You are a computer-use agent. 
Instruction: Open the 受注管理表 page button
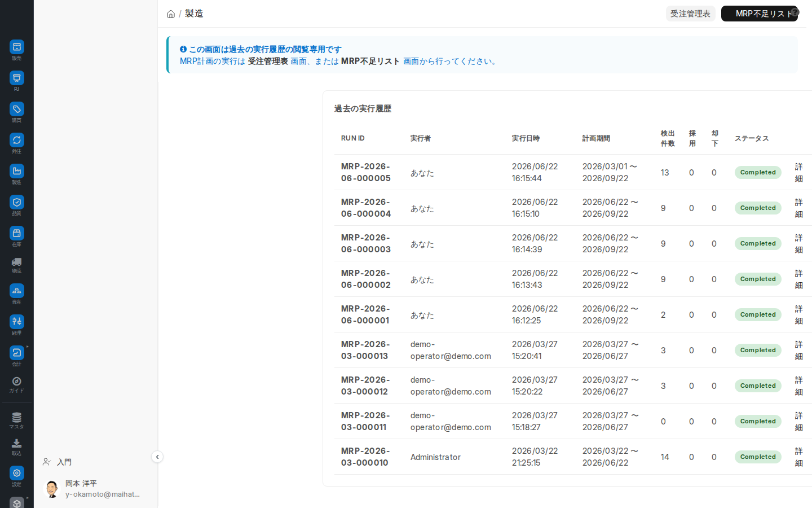(690, 14)
